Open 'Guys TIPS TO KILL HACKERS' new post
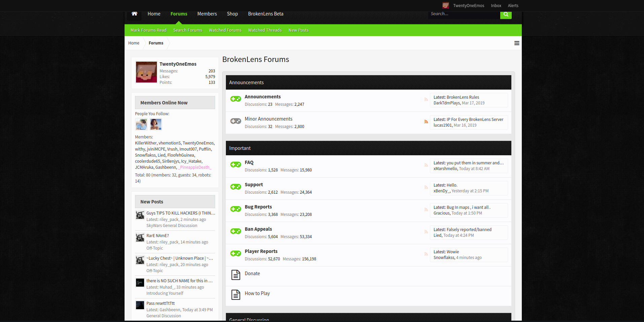This screenshot has width=644, height=322. point(180,213)
